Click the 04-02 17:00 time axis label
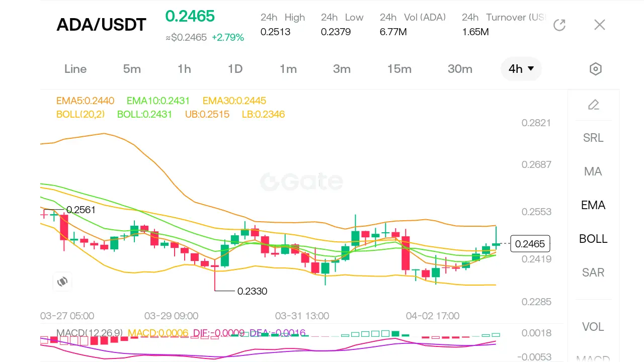The width and height of the screenshot is (644, 362). (433, 316)
